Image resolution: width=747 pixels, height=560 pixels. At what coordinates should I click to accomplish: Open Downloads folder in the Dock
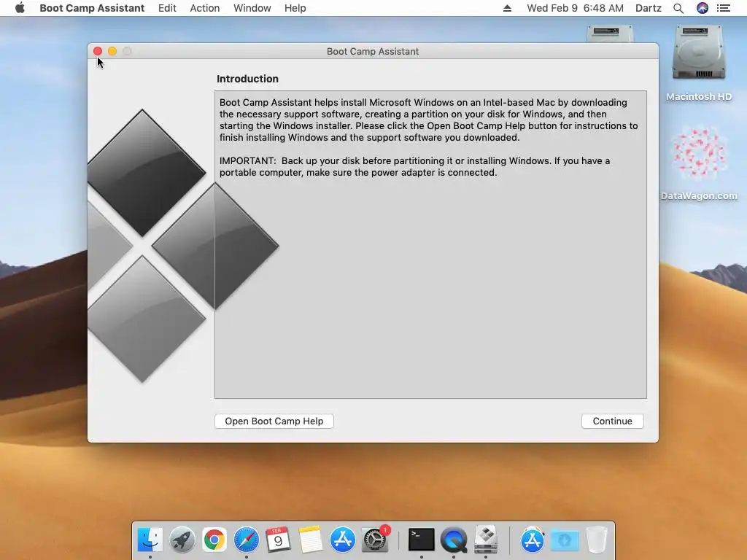[565, 540]
